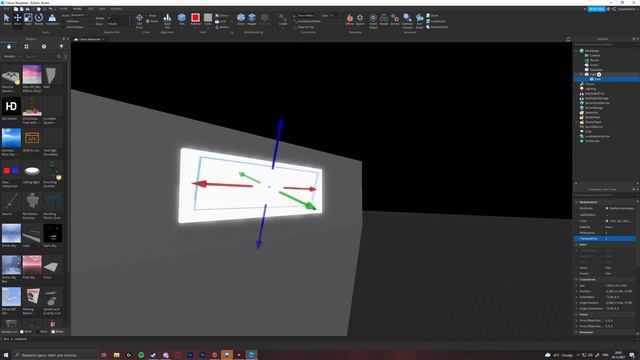Open the Windows Start menu
This screenshot has height=360, width=640.
pyautogui.click(x=6, y=355)
